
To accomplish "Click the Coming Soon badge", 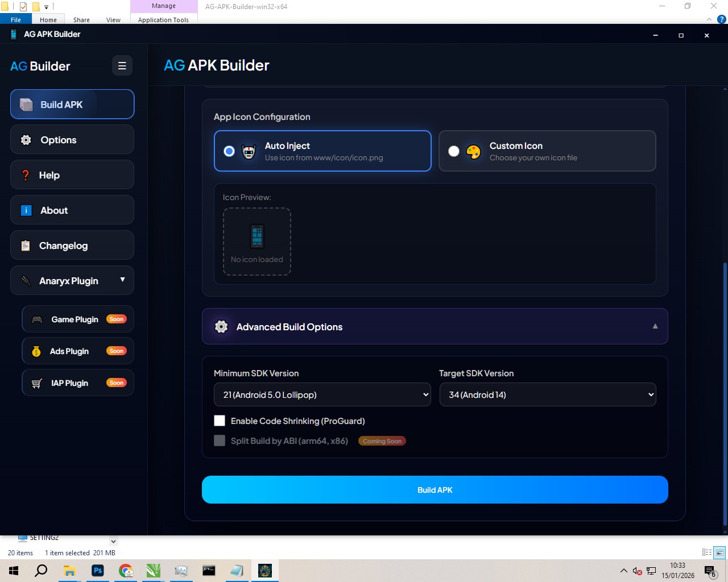I will (x=382, y=441).
